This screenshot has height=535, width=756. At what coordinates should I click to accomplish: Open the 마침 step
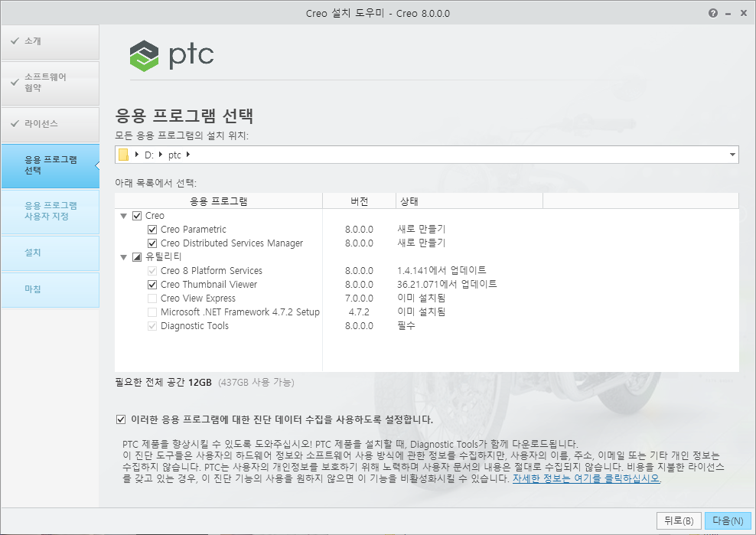(x=51, y=289)
